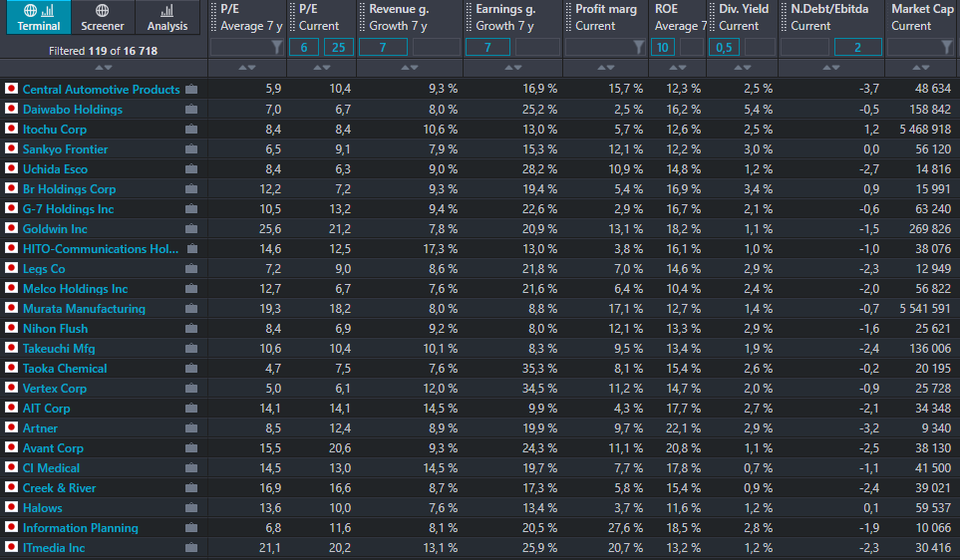Edit the Revenue growth minimum filter value 7

(383, 47)
